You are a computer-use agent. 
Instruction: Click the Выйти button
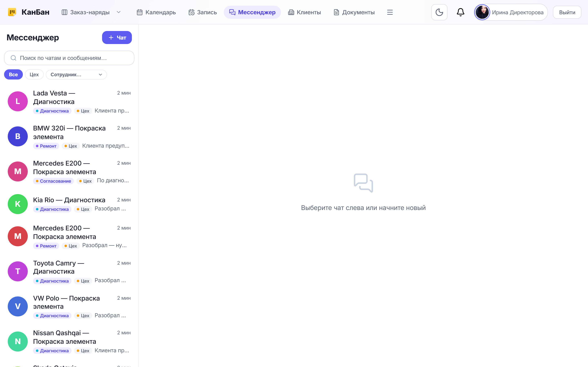(567, 12)
